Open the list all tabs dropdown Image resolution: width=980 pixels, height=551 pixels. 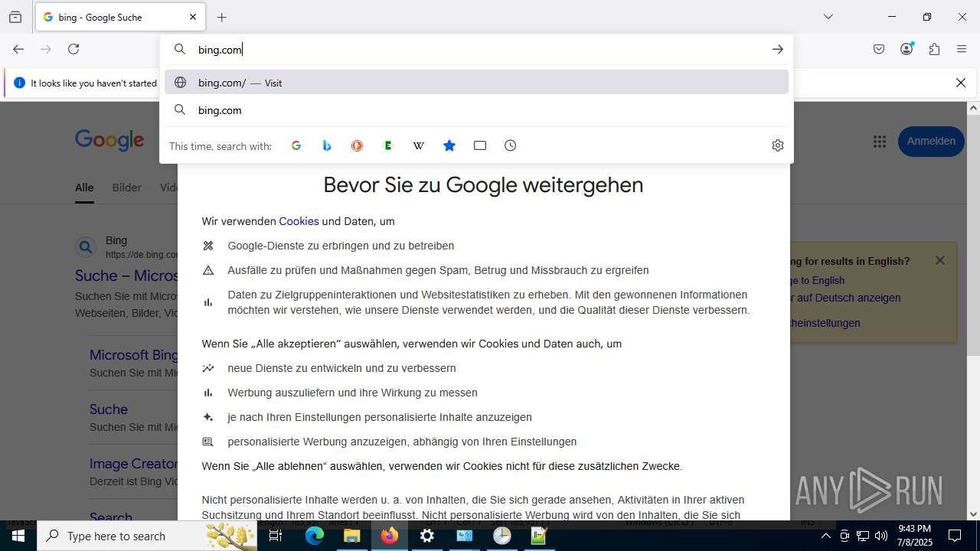[x=828, y=17]
